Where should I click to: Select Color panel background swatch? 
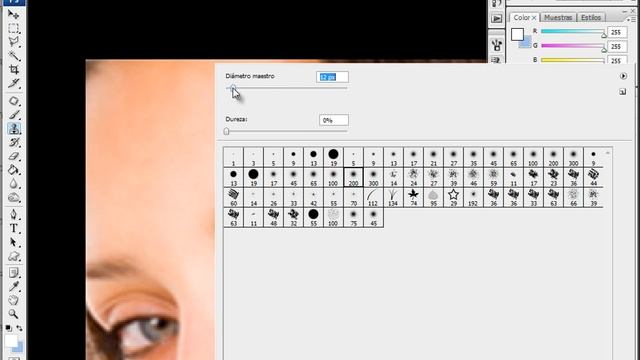pos(527,43)
